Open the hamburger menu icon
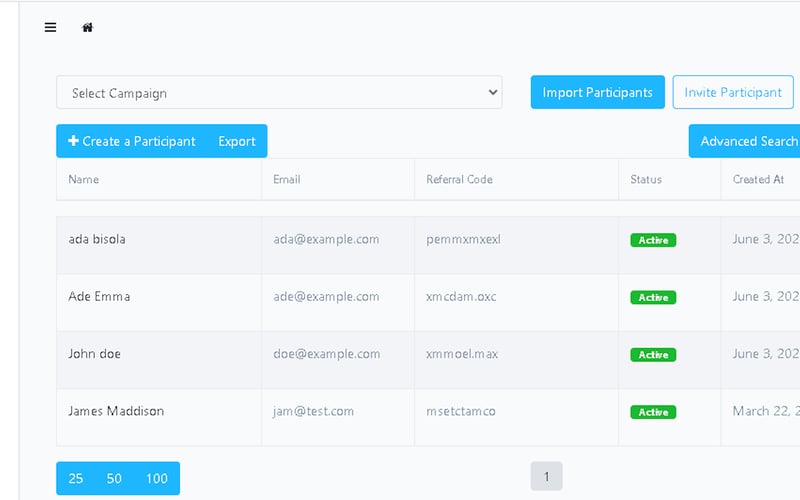Screen dimensions: 800x500 coord(51,28)
